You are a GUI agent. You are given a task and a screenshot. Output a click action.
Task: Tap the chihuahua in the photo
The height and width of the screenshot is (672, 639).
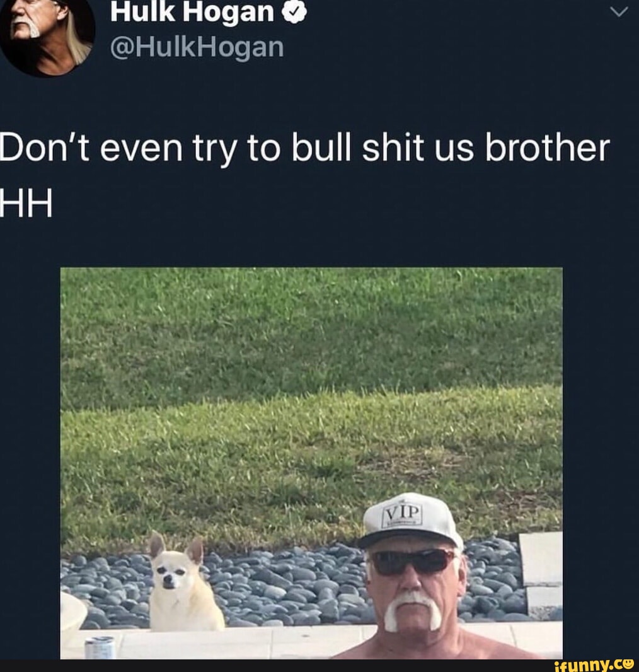click(184, 582)
